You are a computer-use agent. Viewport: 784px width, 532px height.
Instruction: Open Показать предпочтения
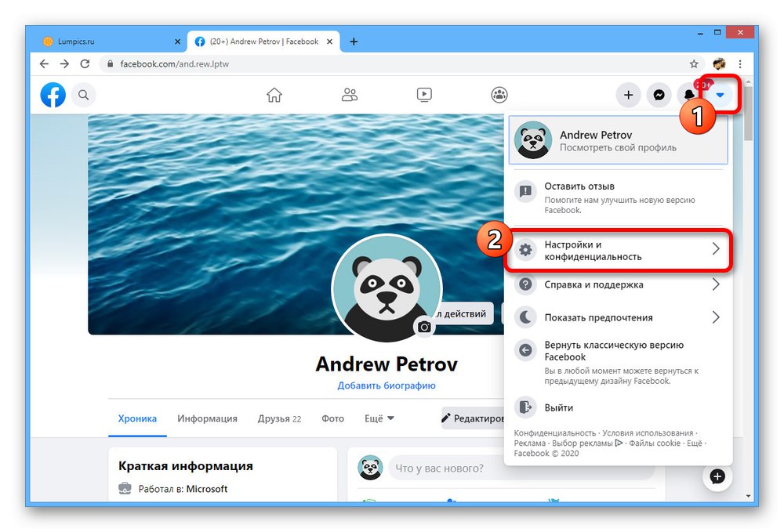point(618,317)
